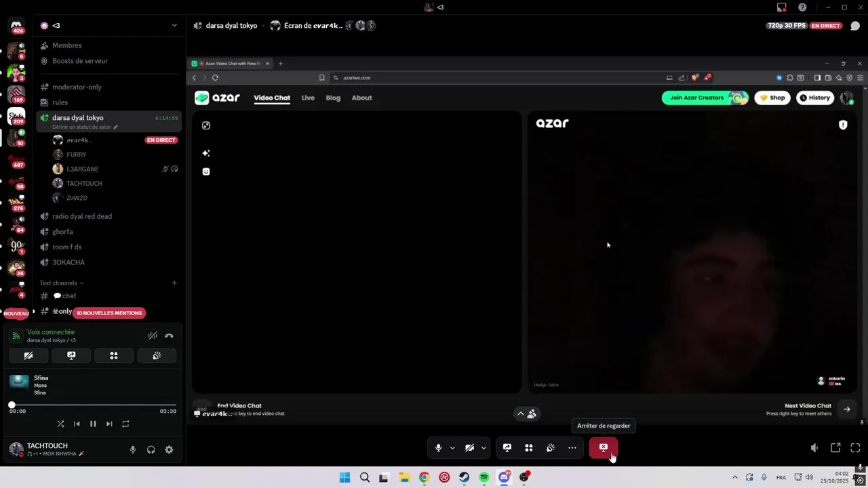Open the moderator-only channel
868x488 pixels.
click(108, 87)
